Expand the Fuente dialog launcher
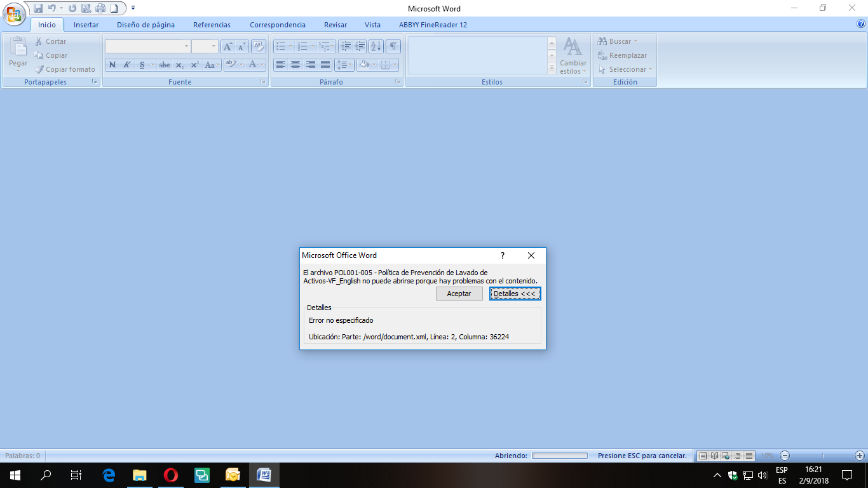Screen dimensions: 868x488 point(262,82)
